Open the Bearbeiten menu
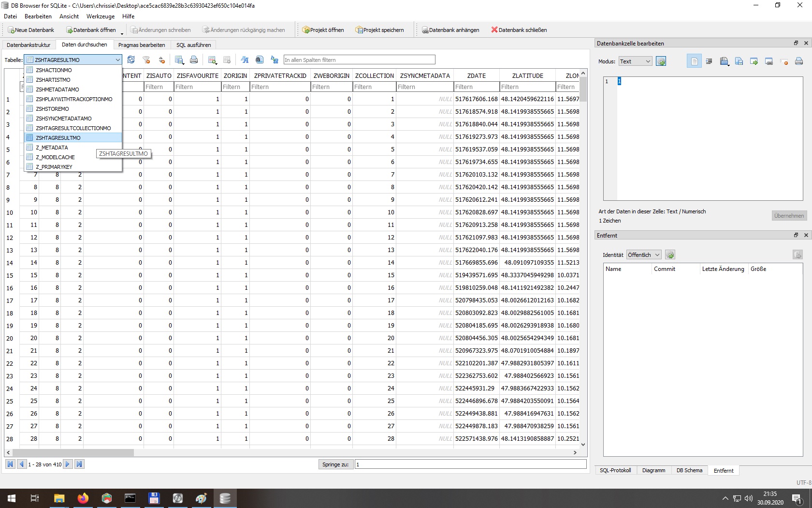Image resolution: width=812 pixels, height=508 pixels. pos(38,16)
